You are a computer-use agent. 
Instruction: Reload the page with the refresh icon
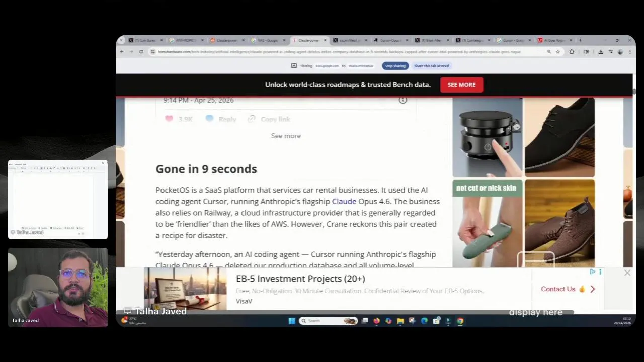coord(141,52)
